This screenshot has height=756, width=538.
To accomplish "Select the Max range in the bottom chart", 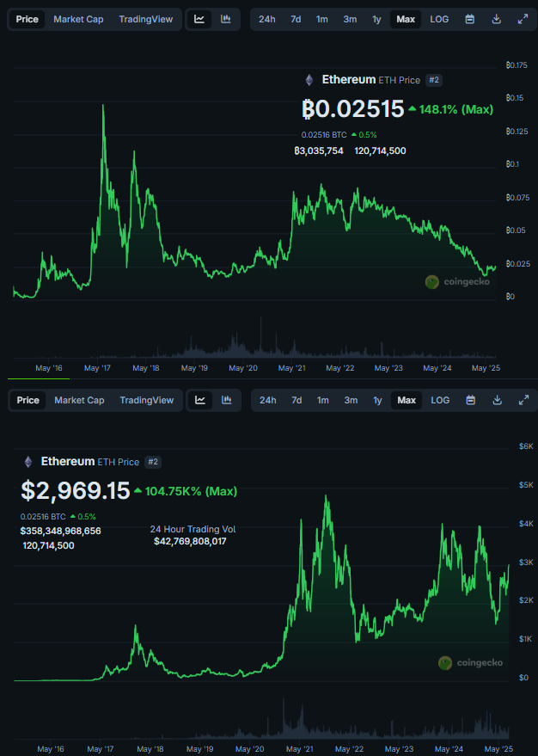I will (x=407, y=400).
